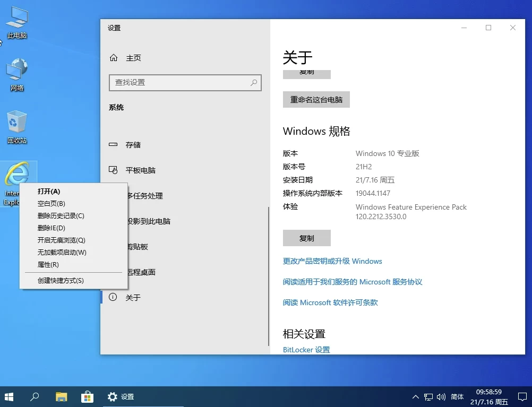
Task: Open the taskbar search magnifier
Action: click(x=35, y=396)
